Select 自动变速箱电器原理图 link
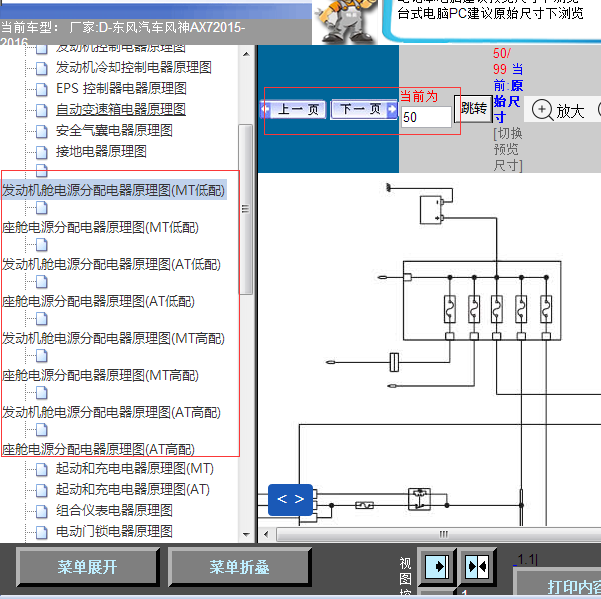The width and height of the screenshot is (601, 599). (x=121, y=110)
